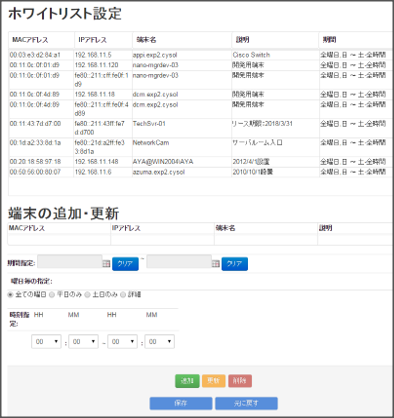The image size is (394, 418).
Task: Click the red 削除 button
Action: (x=240, y=381)
